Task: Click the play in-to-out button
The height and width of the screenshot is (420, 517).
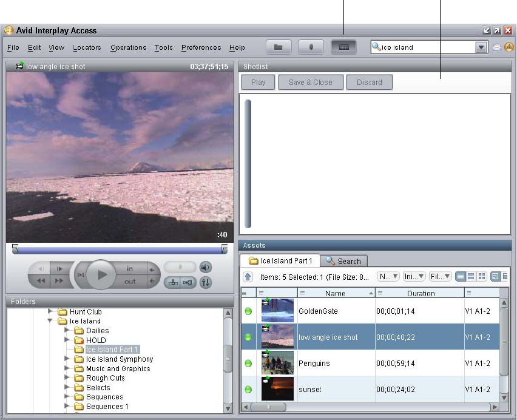Action: tap(81, 274)
